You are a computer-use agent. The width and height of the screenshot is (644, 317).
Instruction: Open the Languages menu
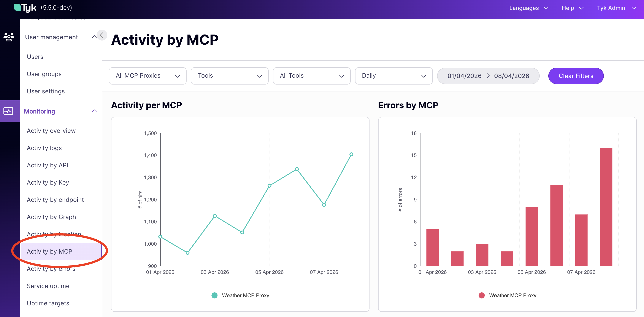(529, 8)
